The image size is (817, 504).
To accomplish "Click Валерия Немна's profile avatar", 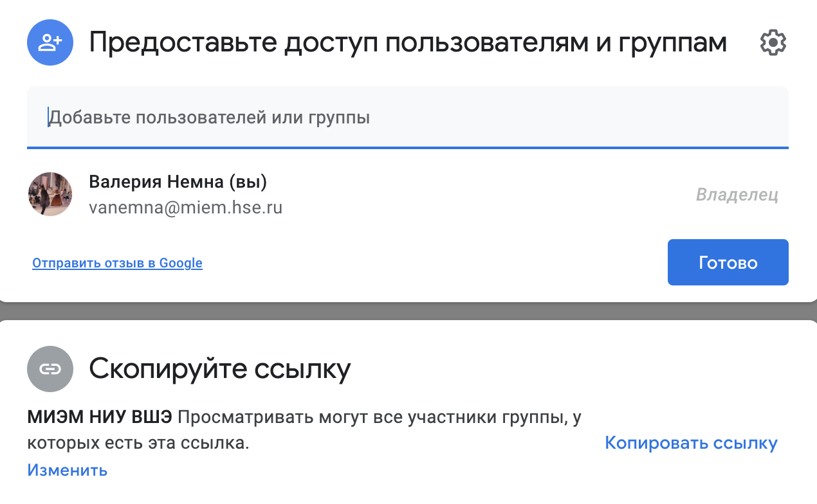I will coord(50,194).
